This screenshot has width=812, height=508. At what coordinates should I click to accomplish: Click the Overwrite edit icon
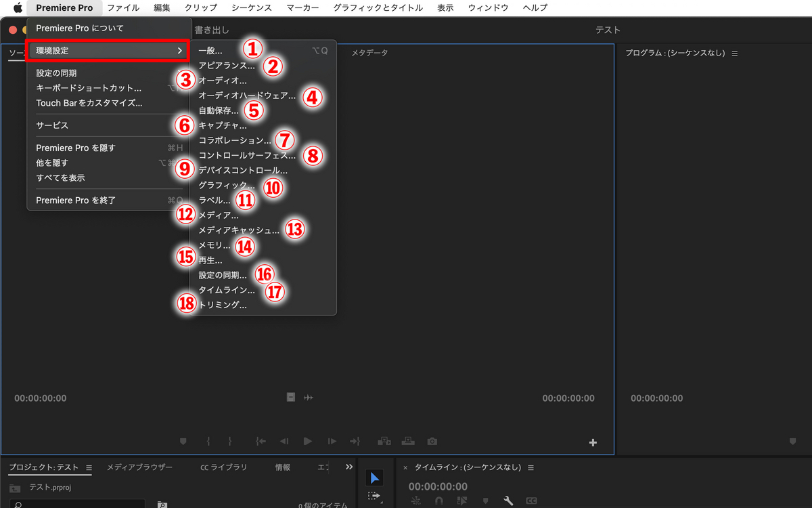[x=408, y=441]
